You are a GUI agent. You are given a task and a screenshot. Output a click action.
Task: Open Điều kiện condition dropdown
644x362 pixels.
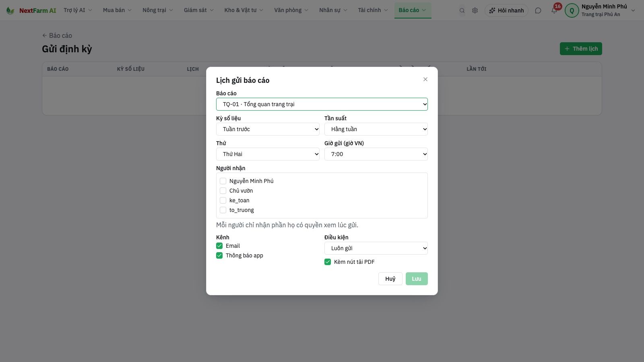coord(376,248)
